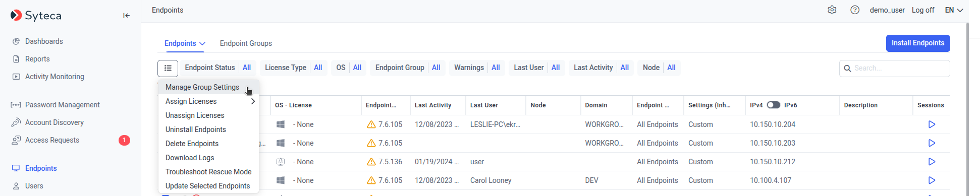Viewport: 980px width, 196px height.
Task: Click warning icon beside version 7.5.136
Action: click(x=371, y=162)
